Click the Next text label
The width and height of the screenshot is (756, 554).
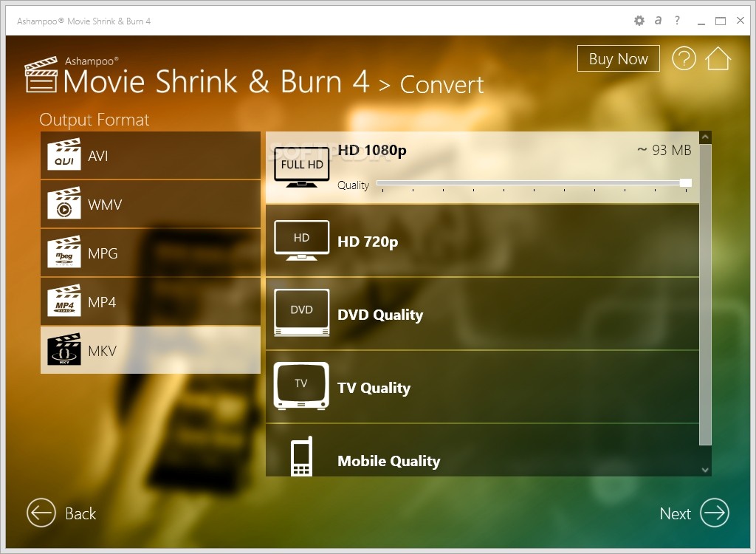coord(675,513)
